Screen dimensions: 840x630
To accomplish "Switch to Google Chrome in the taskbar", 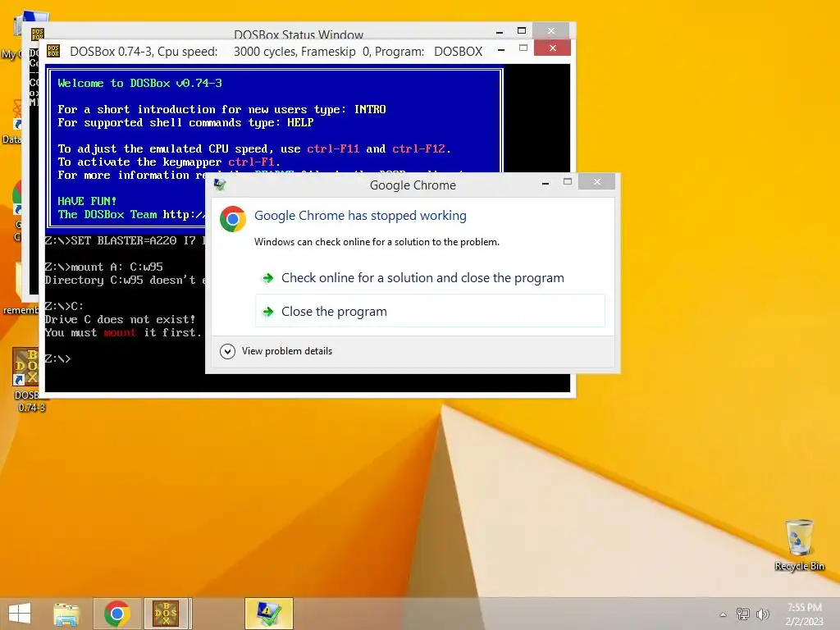I will click(117, 614).
